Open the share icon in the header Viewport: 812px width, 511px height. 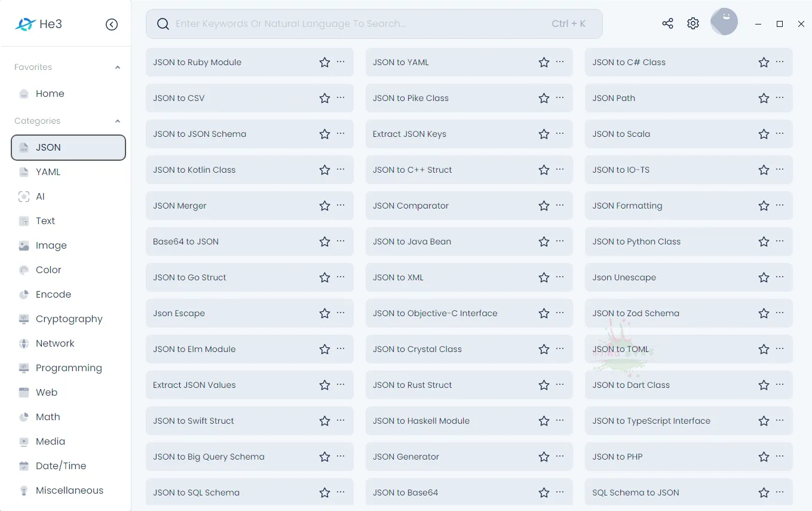(667, 23)
